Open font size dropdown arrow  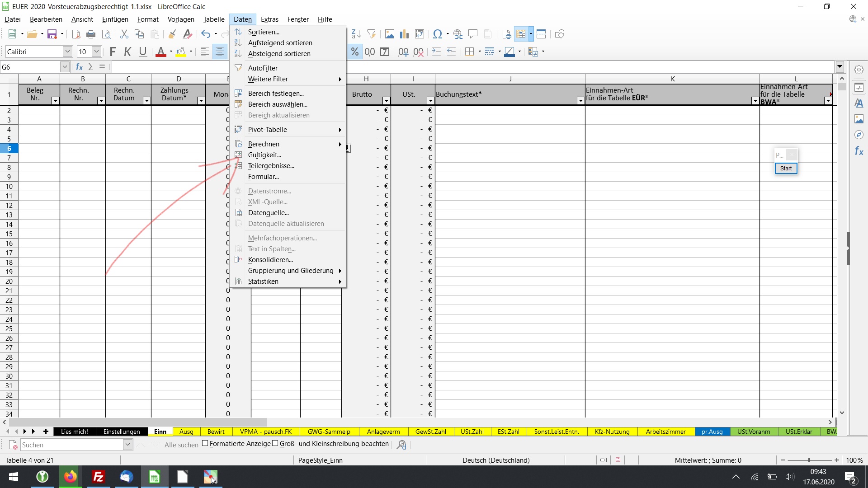click(96, 52)
